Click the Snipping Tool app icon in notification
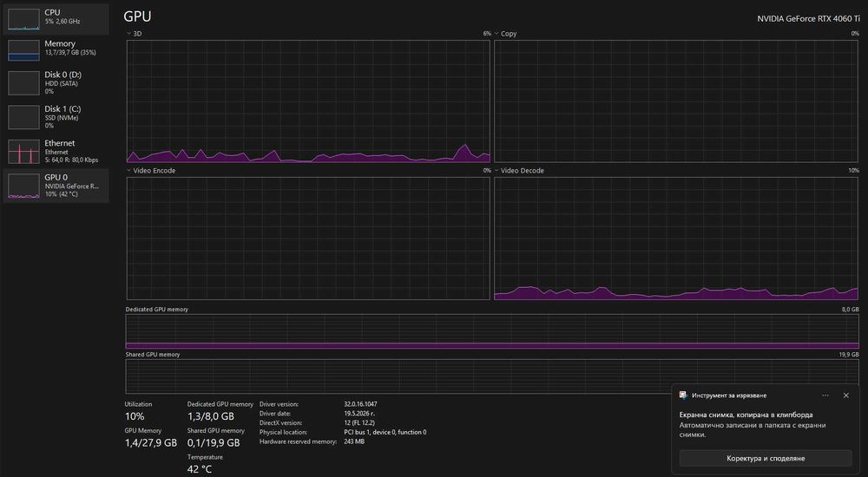 684,395
